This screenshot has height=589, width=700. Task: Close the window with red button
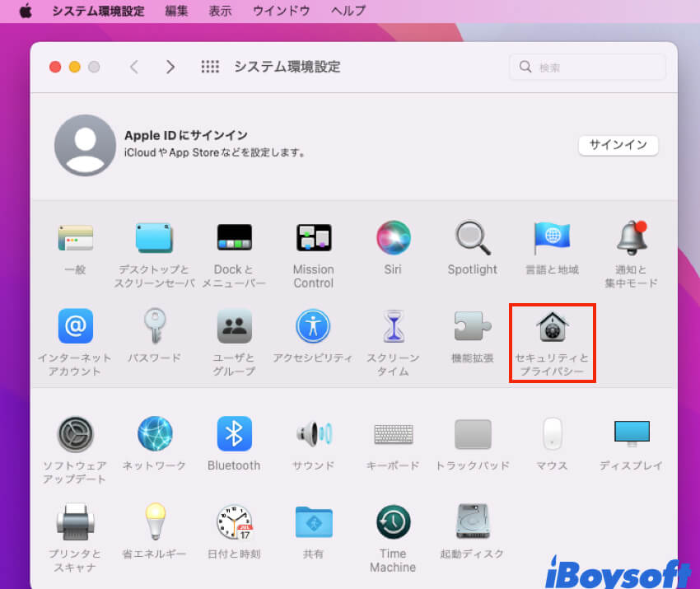coord(55,67)
